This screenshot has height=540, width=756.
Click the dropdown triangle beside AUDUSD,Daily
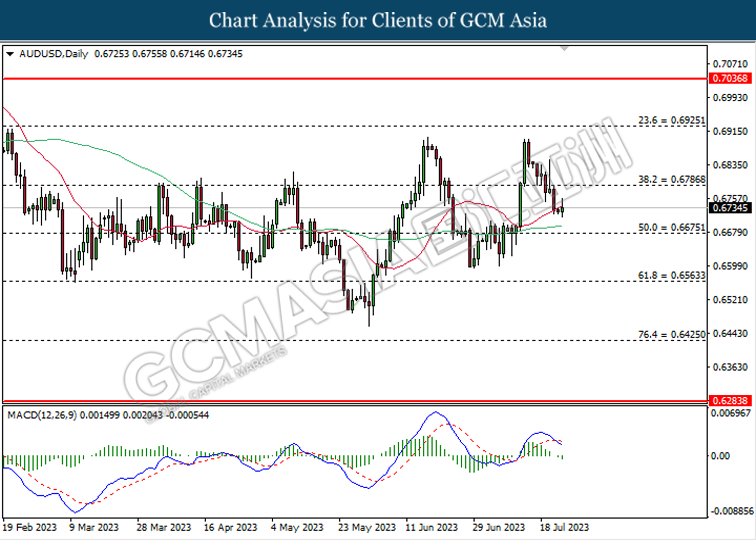coord(10,54)
